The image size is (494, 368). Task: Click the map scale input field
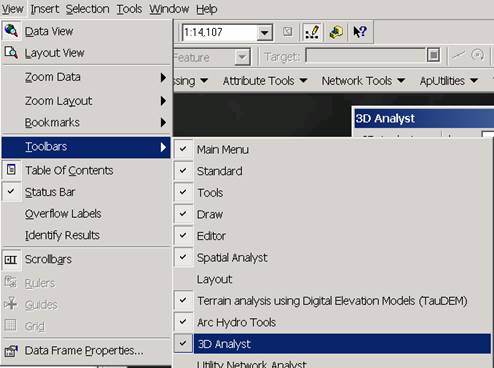tap(220, 33)
